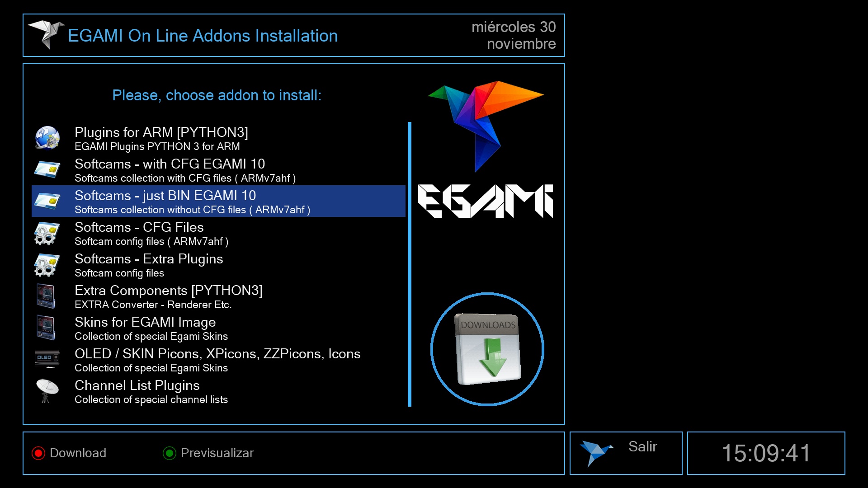
Task: Click the vertical blue list scrollbar
Action: coord(409,264)
